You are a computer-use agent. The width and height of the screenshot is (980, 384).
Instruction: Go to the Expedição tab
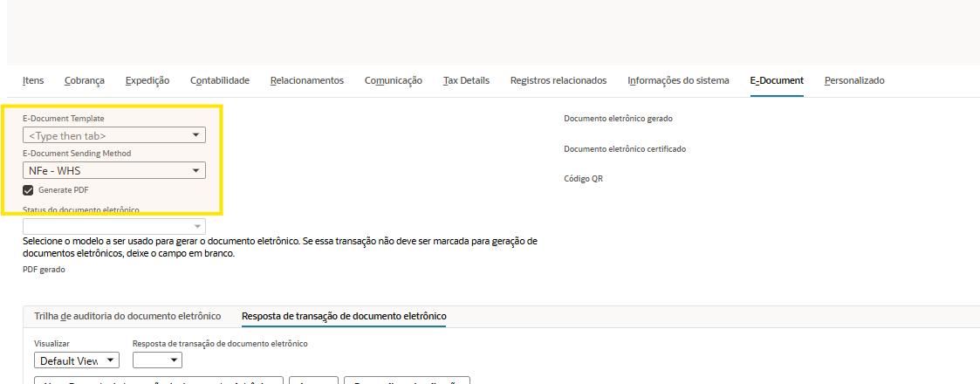(x=147, y=80)
